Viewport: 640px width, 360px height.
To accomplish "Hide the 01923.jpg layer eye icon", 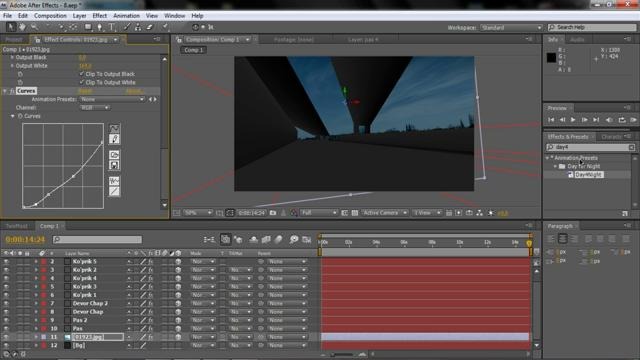I will (x=6, y=337).
